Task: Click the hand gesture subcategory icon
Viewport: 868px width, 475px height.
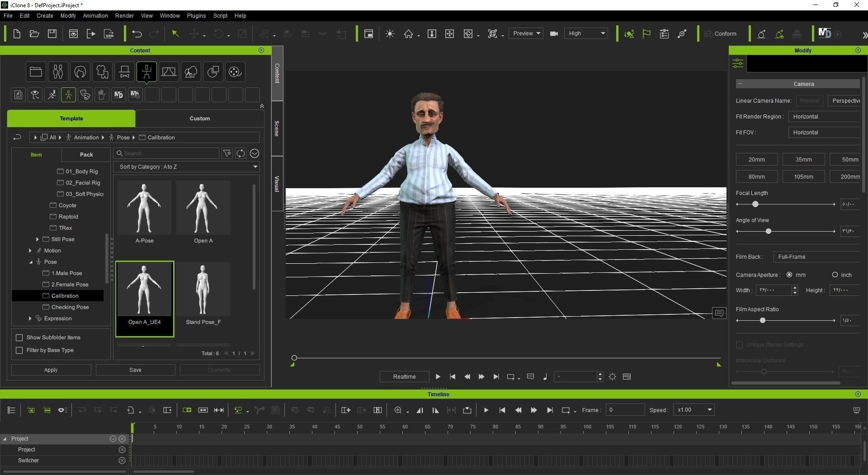Action: [x=102, y=95]
